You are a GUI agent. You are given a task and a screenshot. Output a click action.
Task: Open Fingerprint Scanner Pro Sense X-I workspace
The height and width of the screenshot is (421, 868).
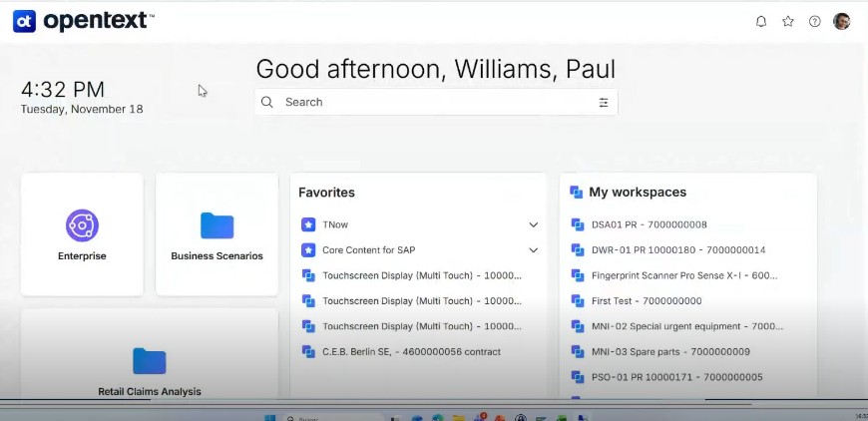coord(684,275)
